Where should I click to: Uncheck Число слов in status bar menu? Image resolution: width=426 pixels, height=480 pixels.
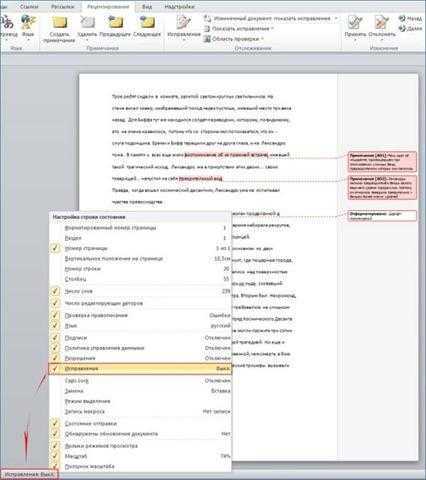pyautogui.click(x=140, y=291)
